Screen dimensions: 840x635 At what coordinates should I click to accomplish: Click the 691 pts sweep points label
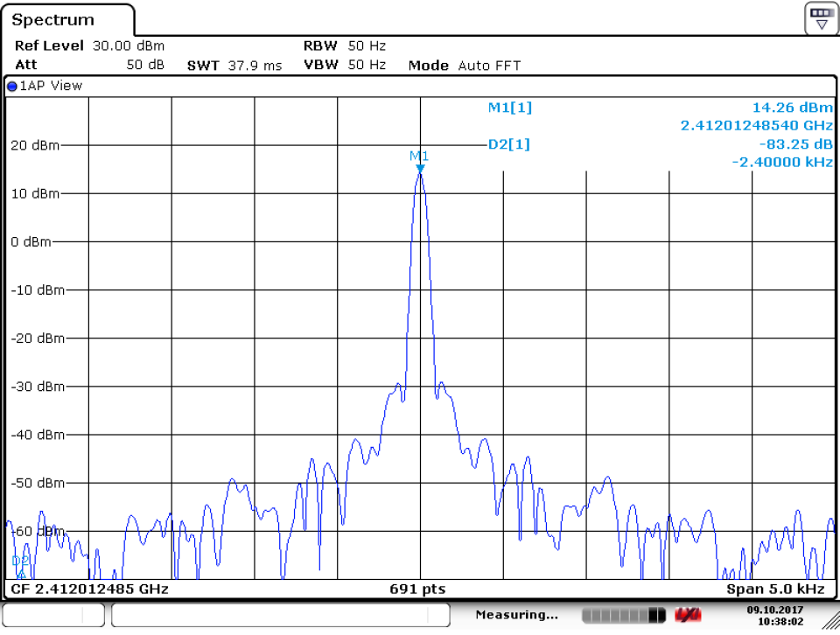pos(417,590)
